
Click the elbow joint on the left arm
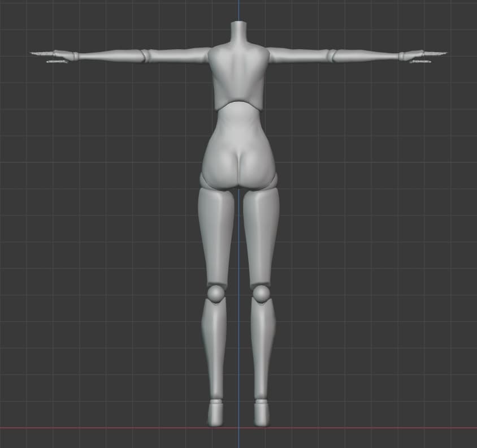145,55
